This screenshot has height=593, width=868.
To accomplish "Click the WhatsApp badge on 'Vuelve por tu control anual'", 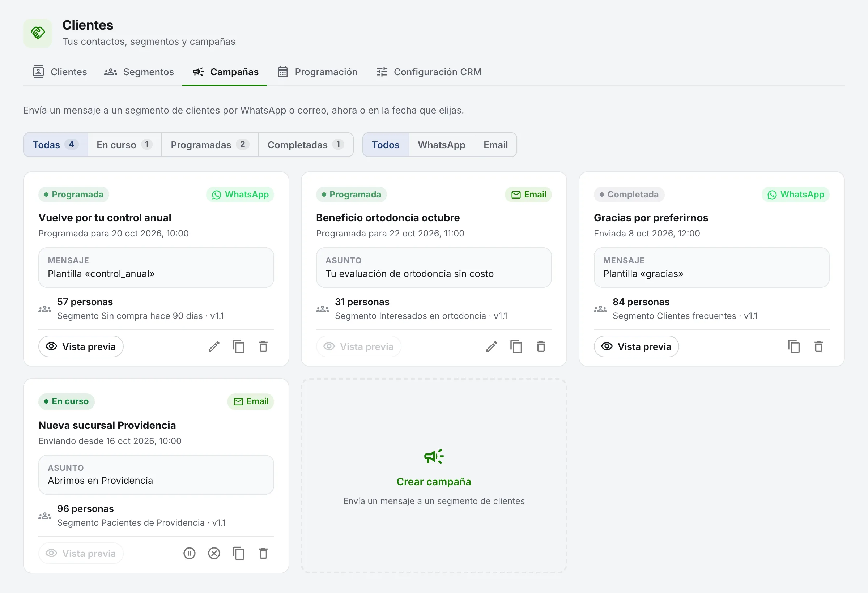I will (x=240, y=195).
